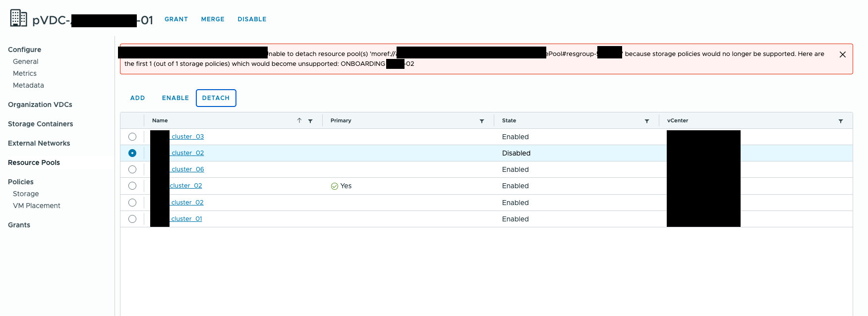Open Storage Containers in the sidebar
The image size is (868, 316).
pyautogui.click(x=40, y=124)
